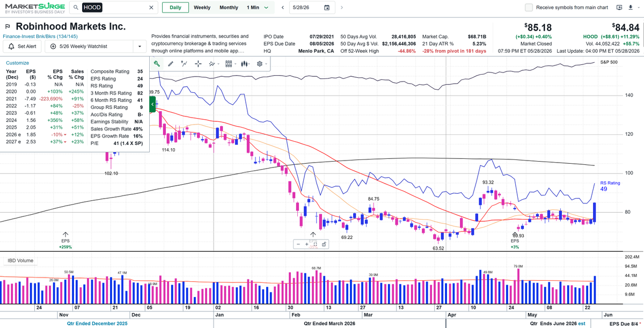
Task: Click the Acc/Dis Rating B- row
Action: [116, 114]
